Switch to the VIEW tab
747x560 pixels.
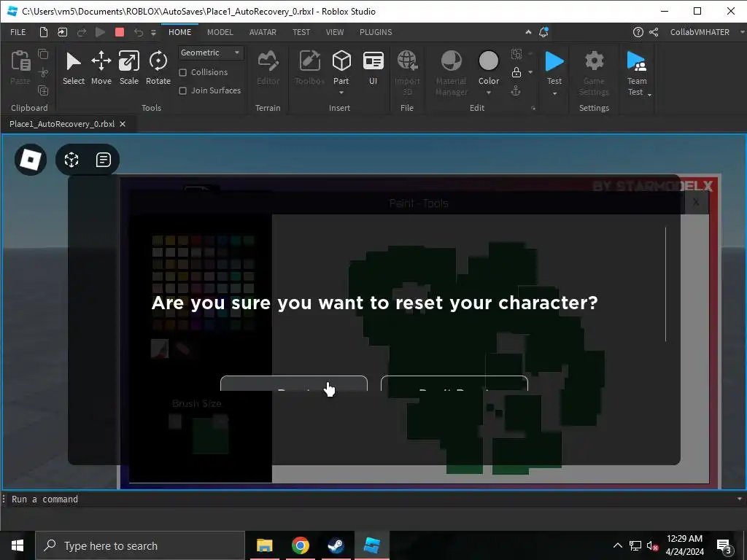pos(334,32)
